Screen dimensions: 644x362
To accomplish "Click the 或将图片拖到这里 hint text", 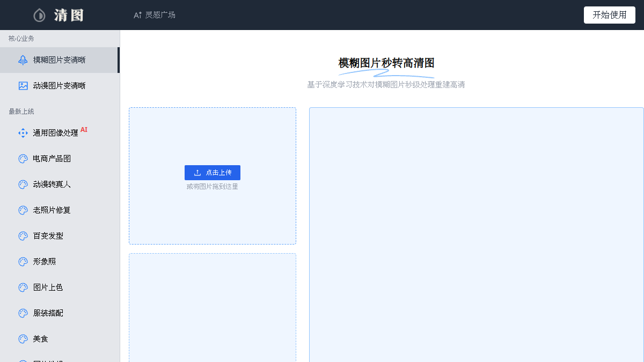I will point(213,187).
